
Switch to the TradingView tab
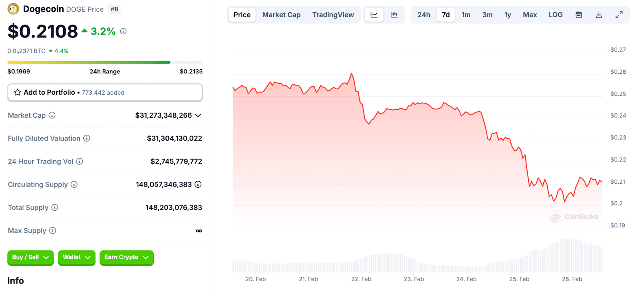click(x=333, y=15)
